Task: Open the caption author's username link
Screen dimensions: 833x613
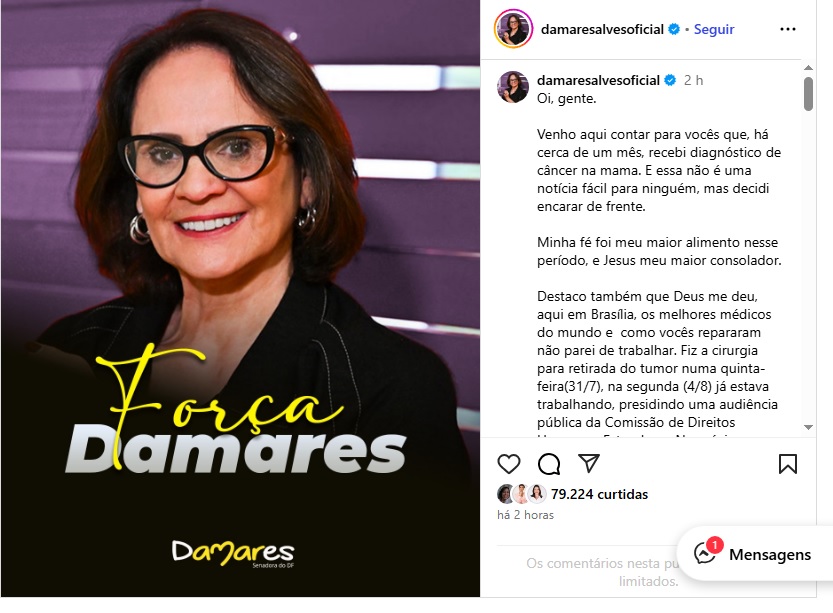Action: pos(598,80)
